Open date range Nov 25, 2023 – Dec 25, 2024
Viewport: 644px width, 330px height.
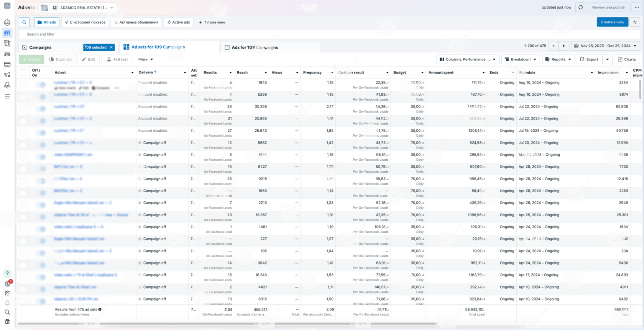(x=605, y=46)
